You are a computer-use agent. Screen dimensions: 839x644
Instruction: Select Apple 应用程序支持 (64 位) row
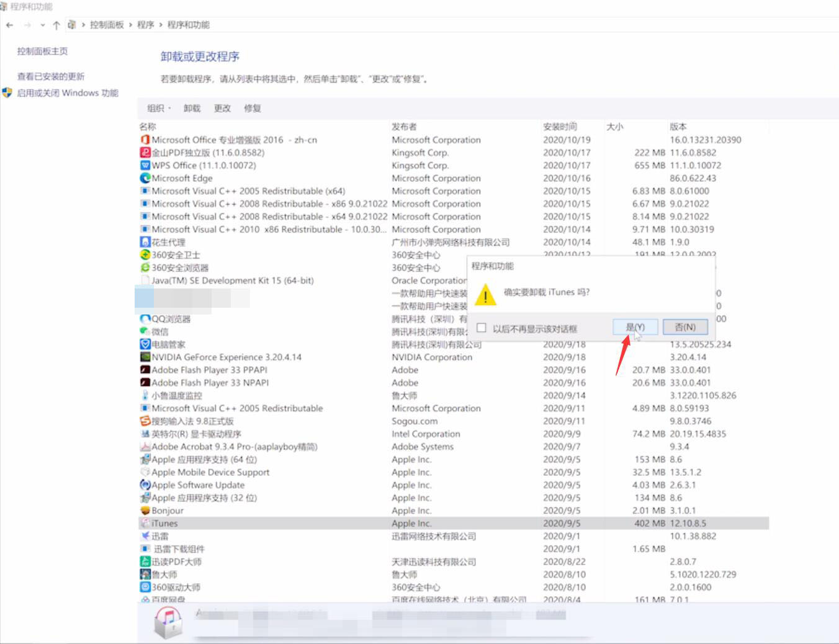point(453,459)
